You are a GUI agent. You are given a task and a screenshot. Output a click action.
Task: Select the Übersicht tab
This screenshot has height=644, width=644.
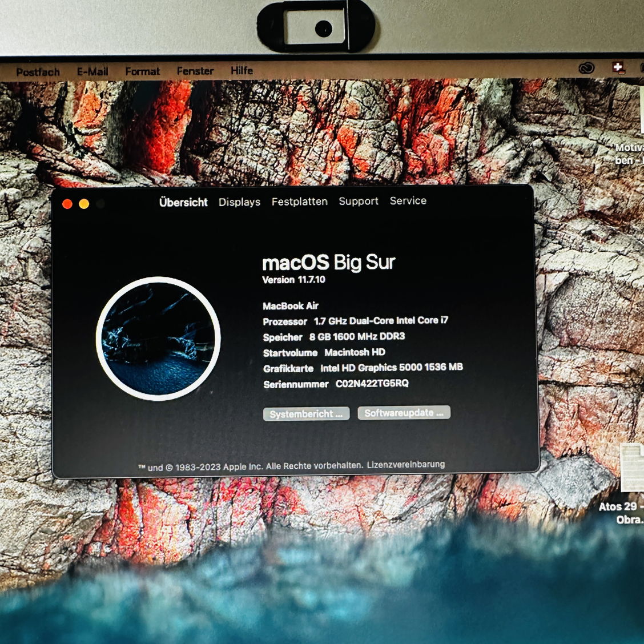(183, 202)
